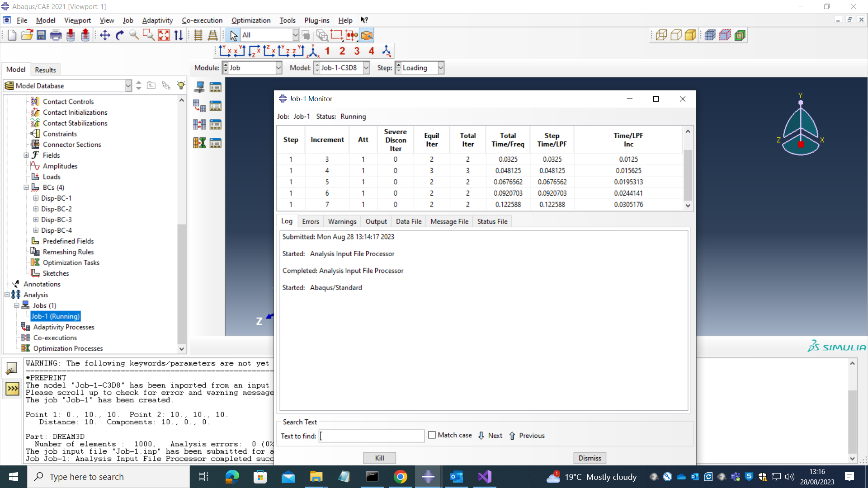Open the Module dropdown showing Job

coord(278,68)
